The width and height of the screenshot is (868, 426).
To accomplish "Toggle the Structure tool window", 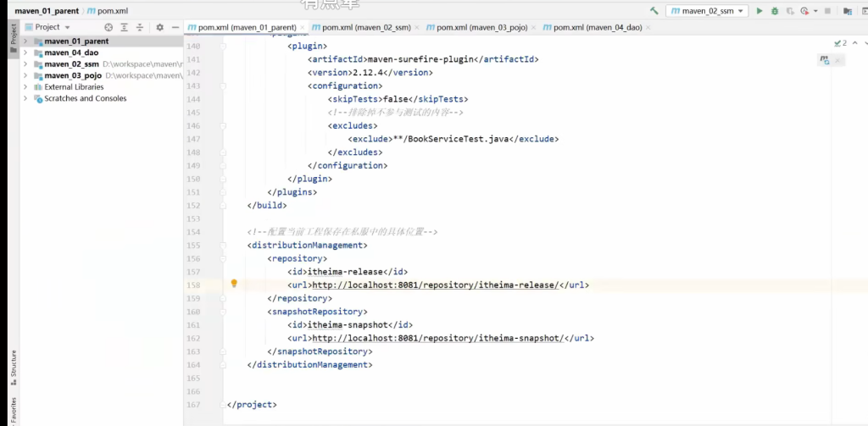I will click(x=13, y=364).
